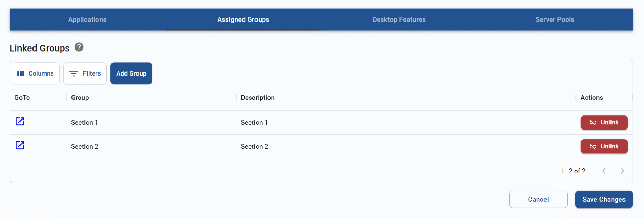The image size is (644, 218).
Task: Click the previous page arrow icon
Action: 604,171
